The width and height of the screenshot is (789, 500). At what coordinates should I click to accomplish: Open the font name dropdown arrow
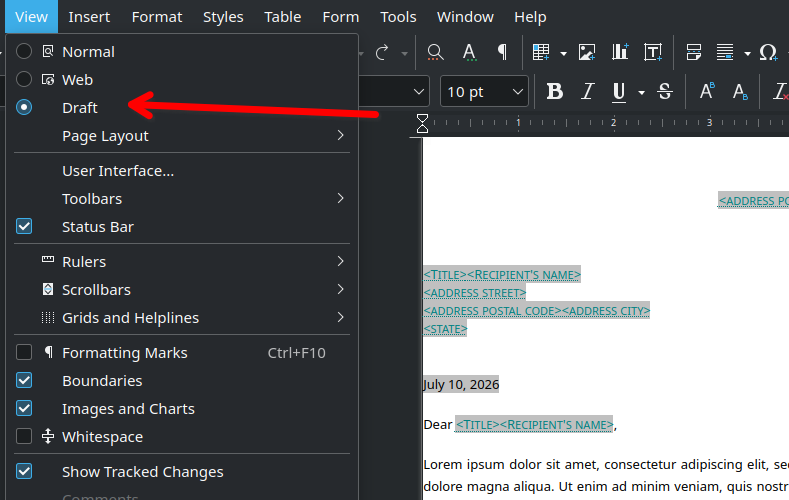coord(418,92)
